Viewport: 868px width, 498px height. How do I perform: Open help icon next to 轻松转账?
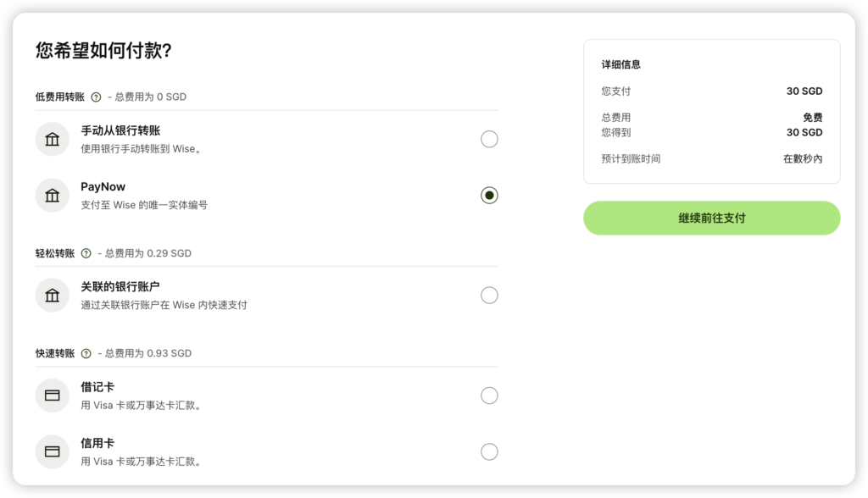pos(86,253)
